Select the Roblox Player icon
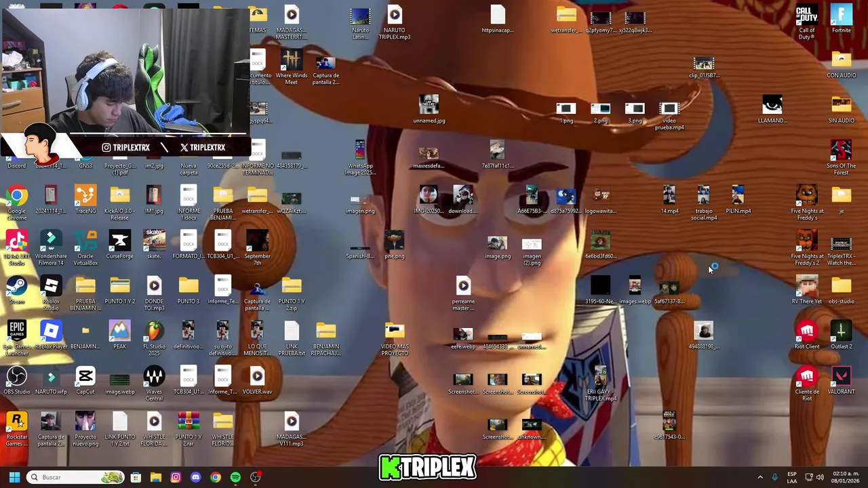Viewport: 868px width, 488px height. [x=51, y=335]
